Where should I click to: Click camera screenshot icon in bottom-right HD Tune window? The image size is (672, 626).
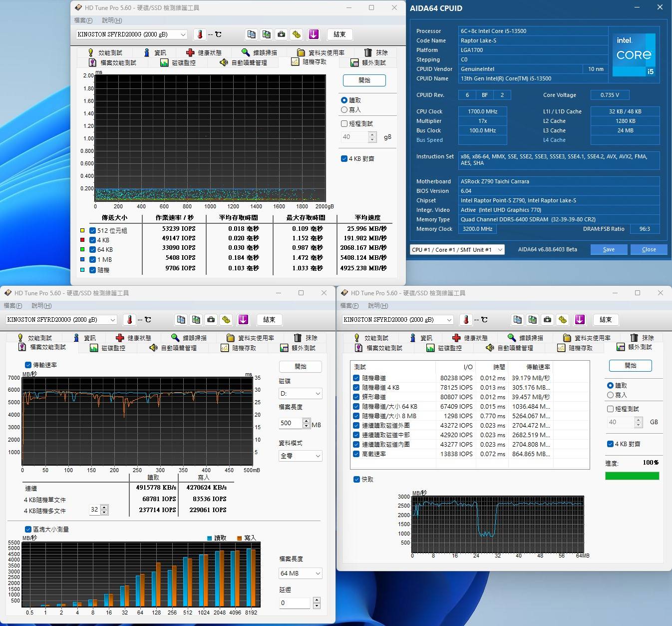[548, 320]
